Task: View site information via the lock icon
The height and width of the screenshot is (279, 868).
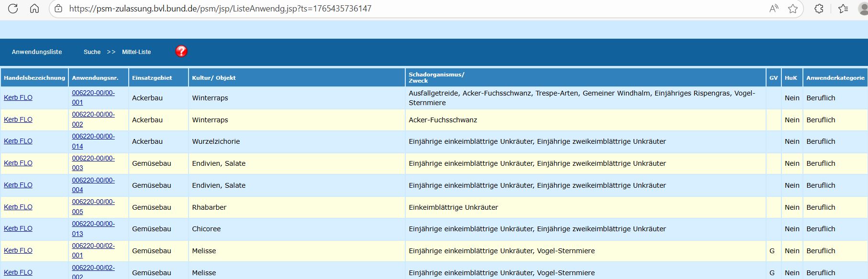Action: pos(58,9)
